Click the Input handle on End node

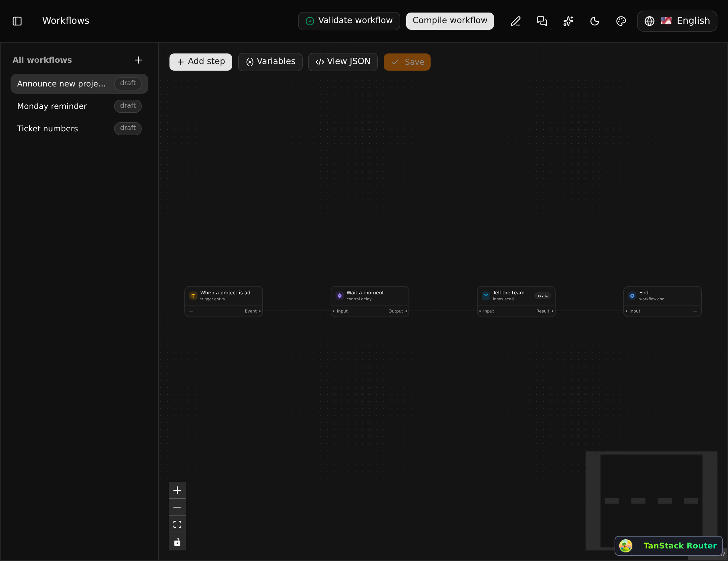click(x=626, y=311)
